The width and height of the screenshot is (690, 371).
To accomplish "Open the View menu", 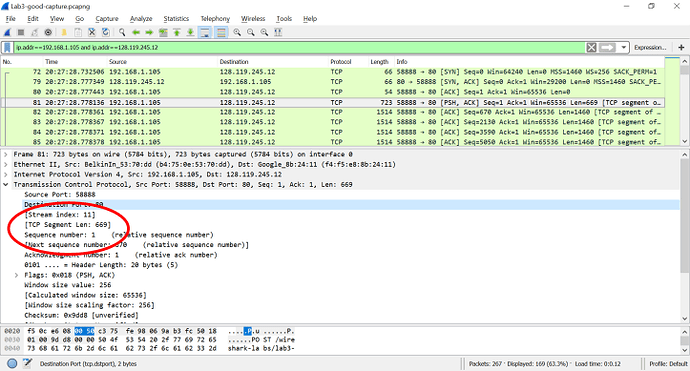I will click(57, 18).
